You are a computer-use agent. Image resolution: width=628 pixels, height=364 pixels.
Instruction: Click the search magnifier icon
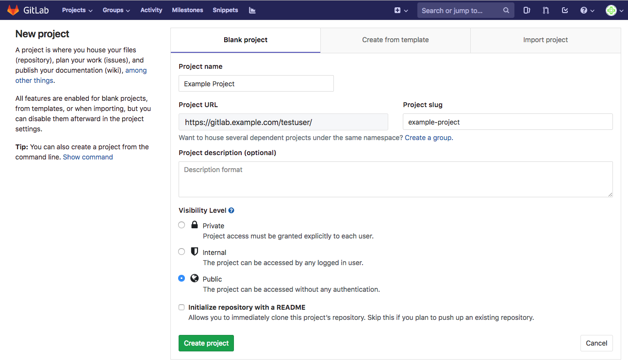(506, 10)
